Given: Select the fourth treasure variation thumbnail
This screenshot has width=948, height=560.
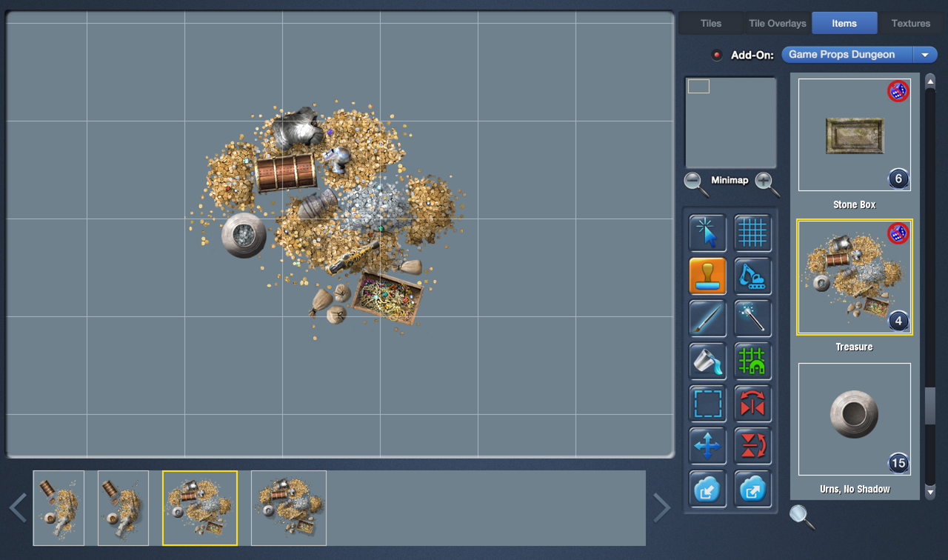Looking at the screenshot, I should click(x=289, y=508).
